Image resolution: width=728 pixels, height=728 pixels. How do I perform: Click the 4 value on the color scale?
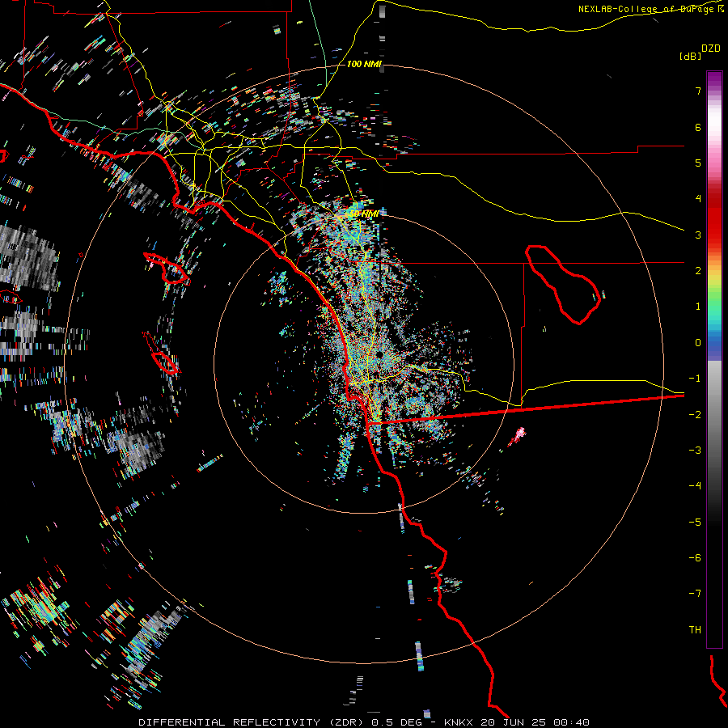[698, 199]
